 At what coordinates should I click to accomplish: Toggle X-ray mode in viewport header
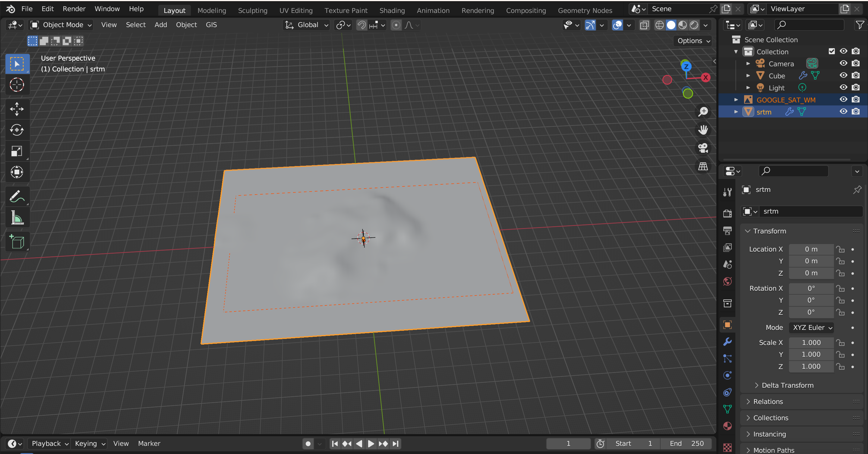click(644, 25)
